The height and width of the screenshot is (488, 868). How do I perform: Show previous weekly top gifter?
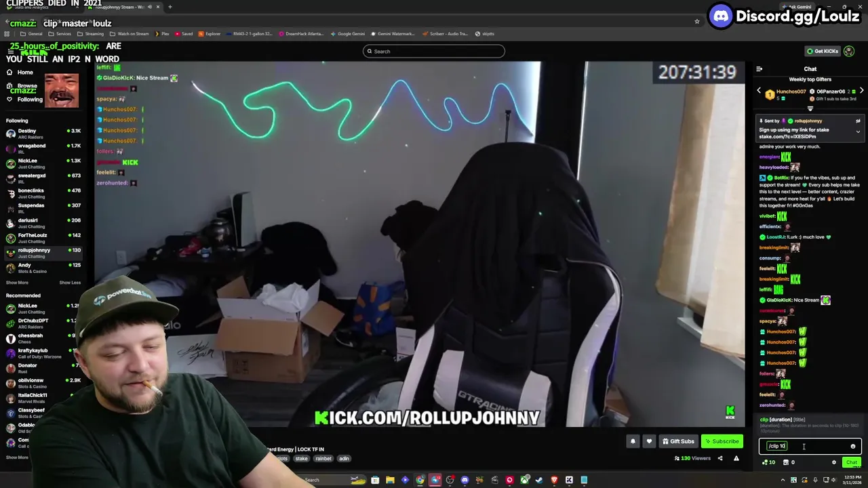click(x=759, y=91)
